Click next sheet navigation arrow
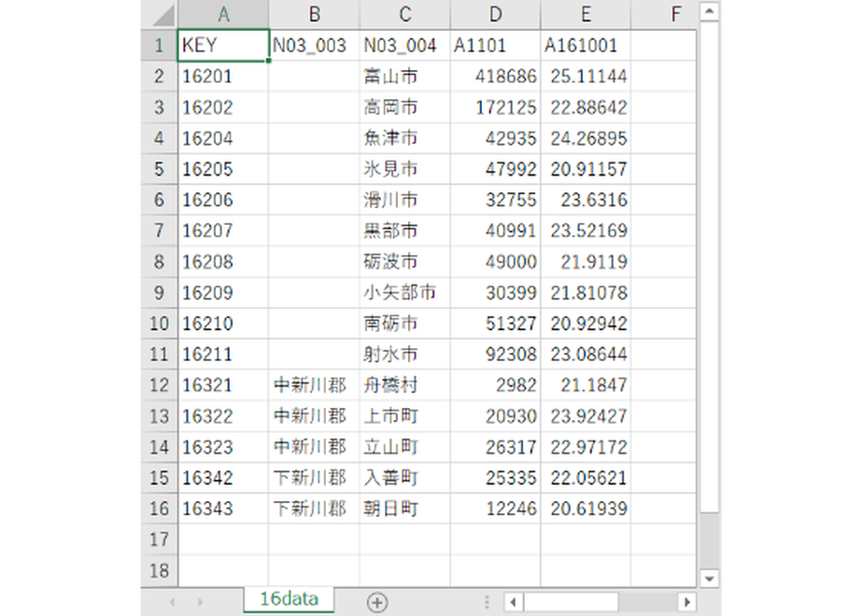863x616 pixels. tap(200, 602)
